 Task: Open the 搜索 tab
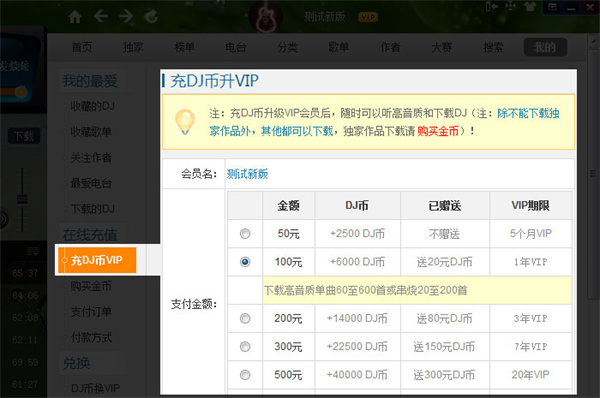click(493, 47)
